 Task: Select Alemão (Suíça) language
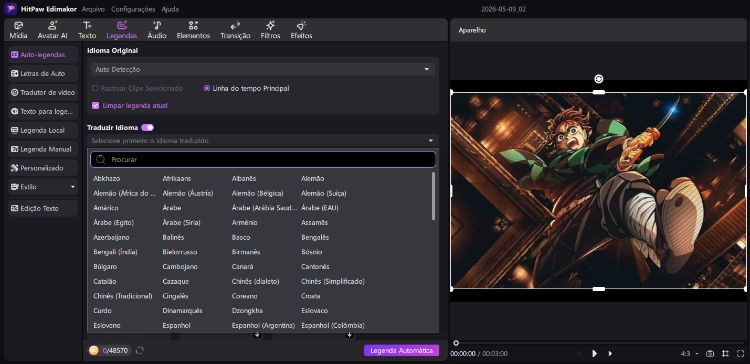[x=324, y=193]
